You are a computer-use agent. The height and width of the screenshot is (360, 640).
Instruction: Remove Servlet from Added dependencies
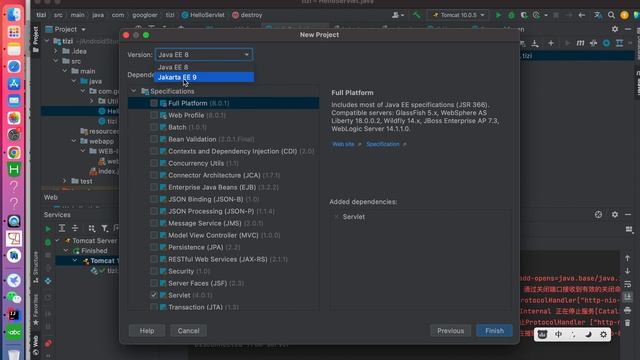click(336, 217)
